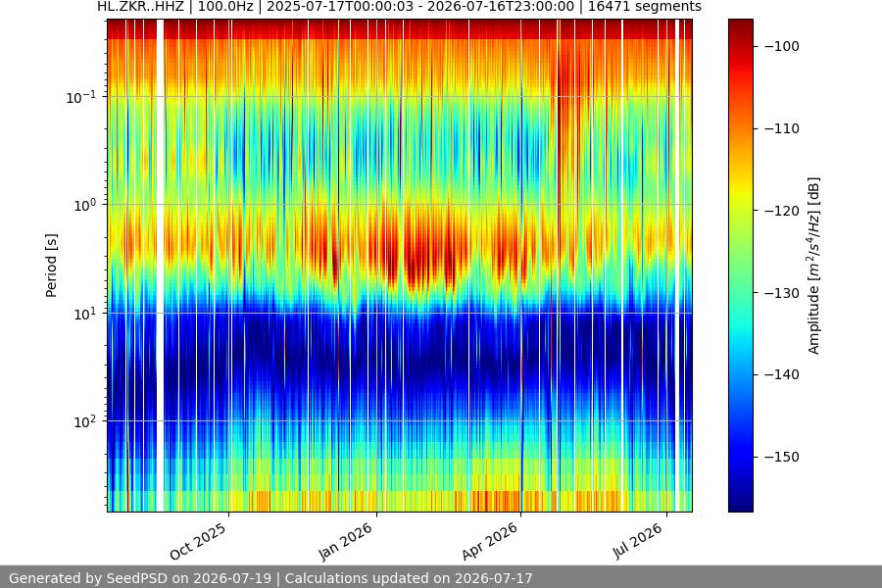Click 'Calculations updated on 2026-07-17' footer text

point(409,578)
